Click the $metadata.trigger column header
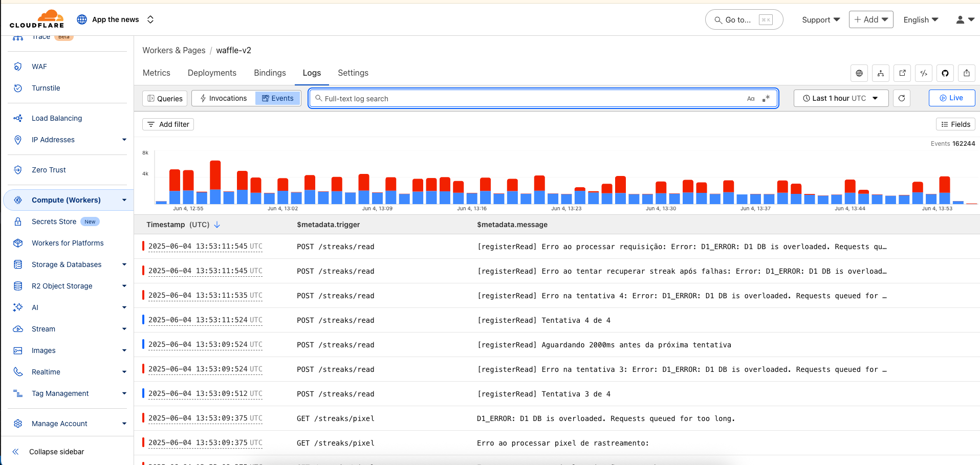The width and height of the screenshot is (980, 465). 328,225
